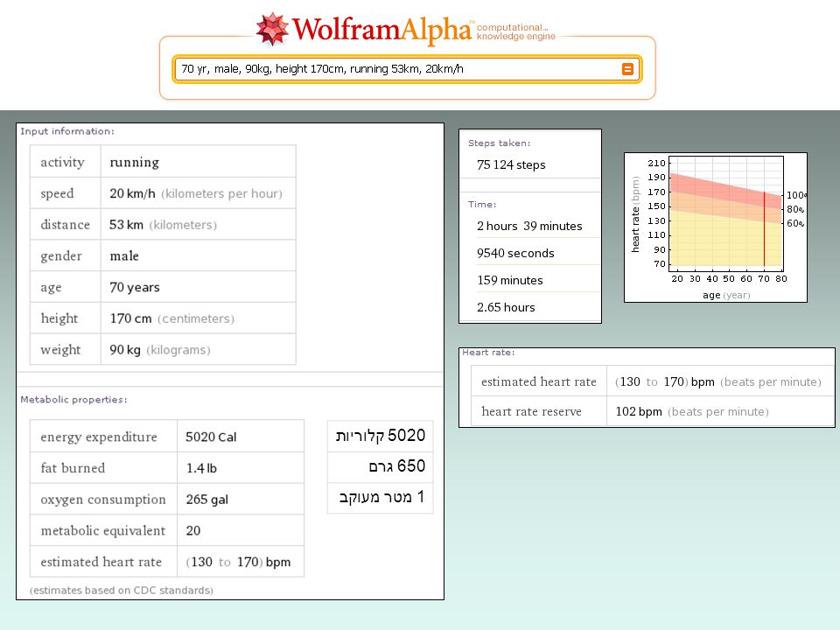Click the 'distance' row label

pyautogui.click(x=66, y=225)
